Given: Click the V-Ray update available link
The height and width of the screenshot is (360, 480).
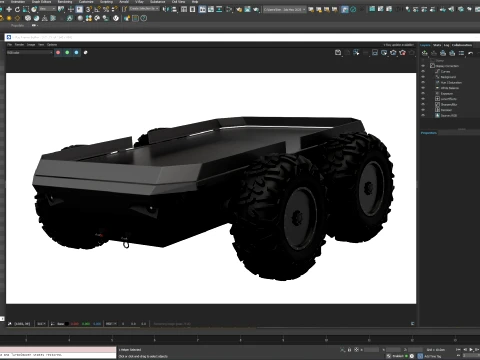Looking at the screenshot, I should click(x=398, y=45).
